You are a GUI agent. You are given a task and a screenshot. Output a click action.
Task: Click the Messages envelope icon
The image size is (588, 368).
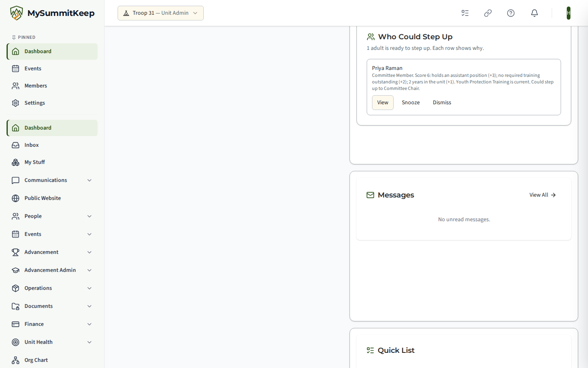point(370,195)
